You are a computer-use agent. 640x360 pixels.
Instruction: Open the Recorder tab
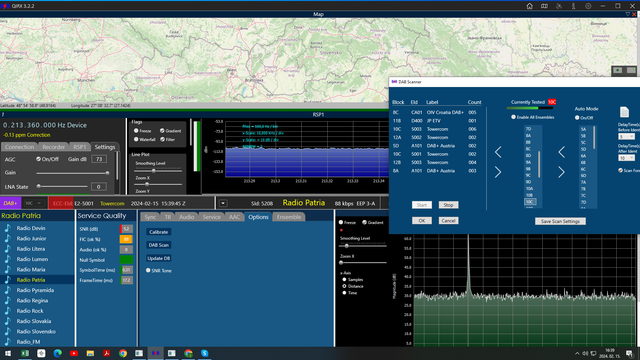(53, 147)
